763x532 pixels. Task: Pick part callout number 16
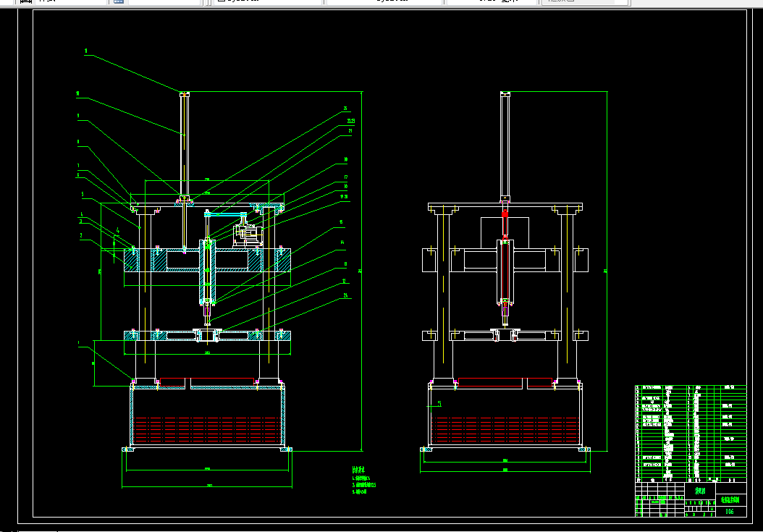tap(346, 187)
